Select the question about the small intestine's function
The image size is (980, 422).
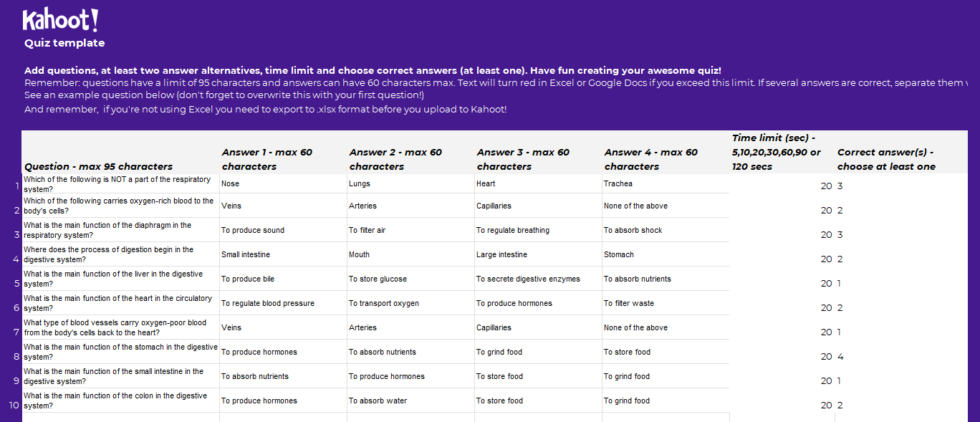click(120, 376)
